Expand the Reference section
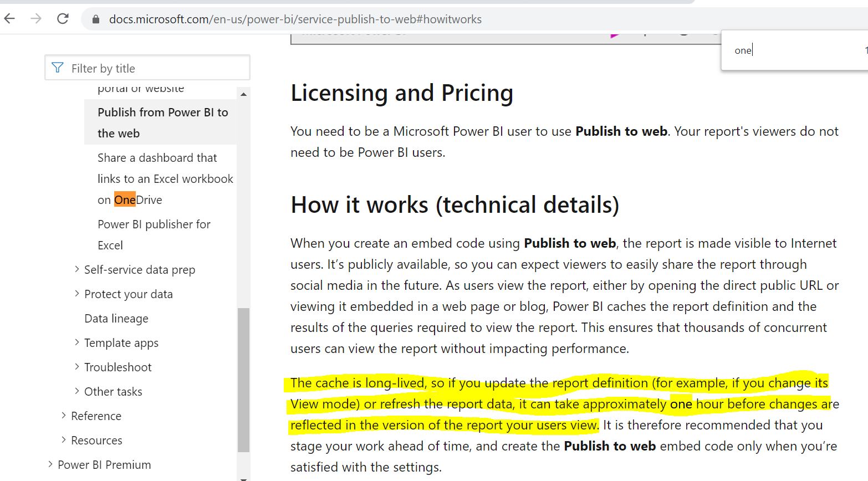868x481 pixels. pyautogui.click(x=96, y=416)
